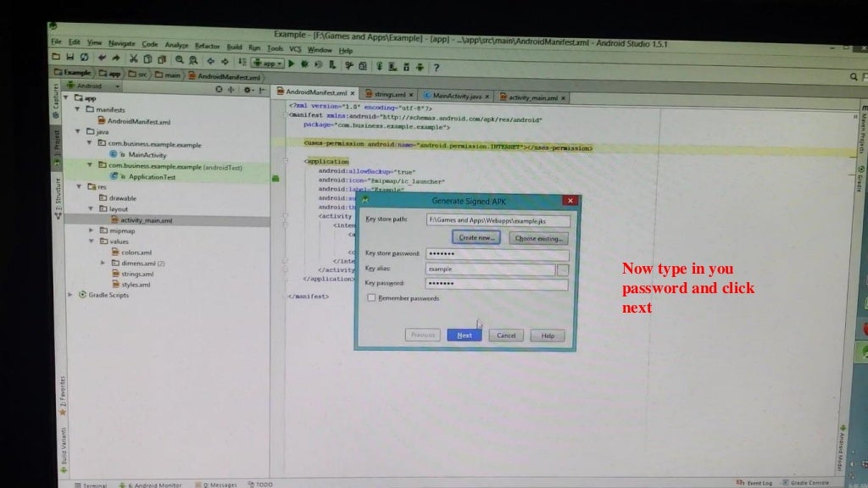Click the Redo arrow in toolbar
Image resolution: width=868 pixels, height=488 pixels.
(115, 58)
